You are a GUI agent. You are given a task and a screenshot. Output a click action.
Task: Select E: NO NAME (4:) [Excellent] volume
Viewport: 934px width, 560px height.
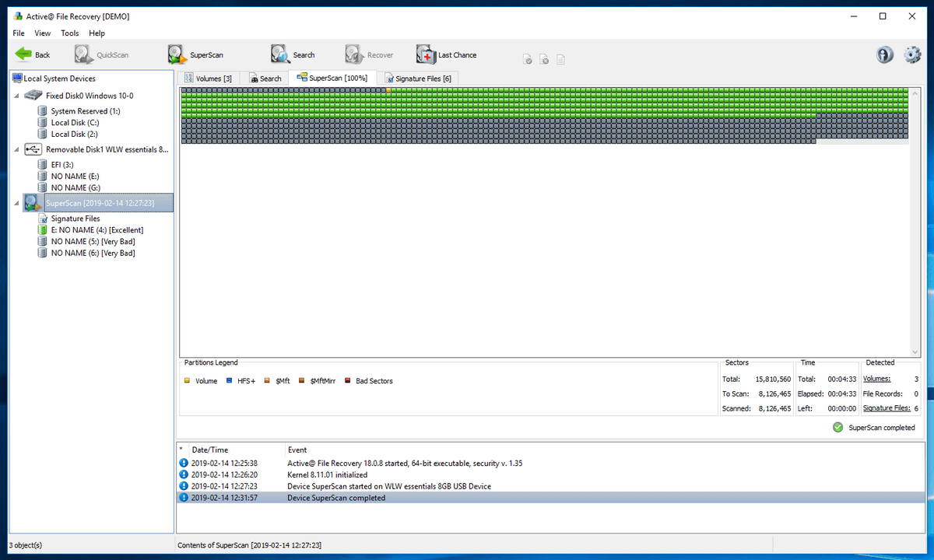tap(97, 230)
